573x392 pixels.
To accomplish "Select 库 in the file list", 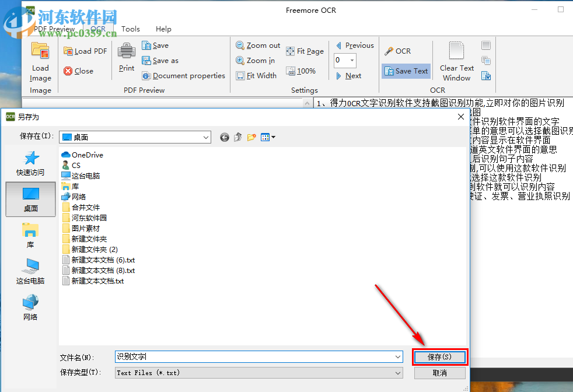I will pos(70,186).
